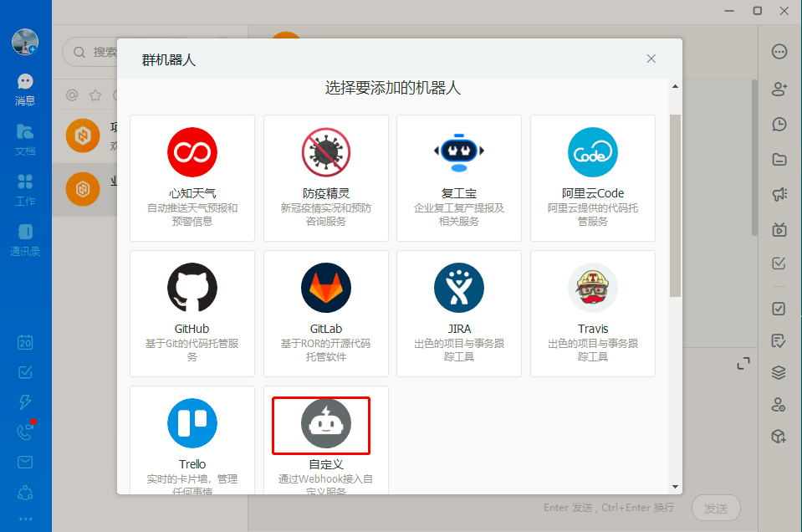Close the 群机器人 dialog
The width and height of the screenshot is (802, 532).
[651, 59]
